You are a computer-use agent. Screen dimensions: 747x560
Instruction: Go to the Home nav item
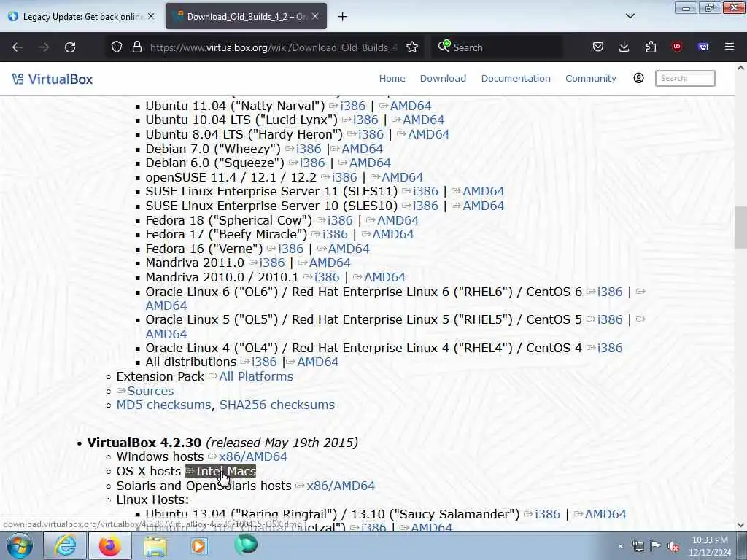(392, 79)
